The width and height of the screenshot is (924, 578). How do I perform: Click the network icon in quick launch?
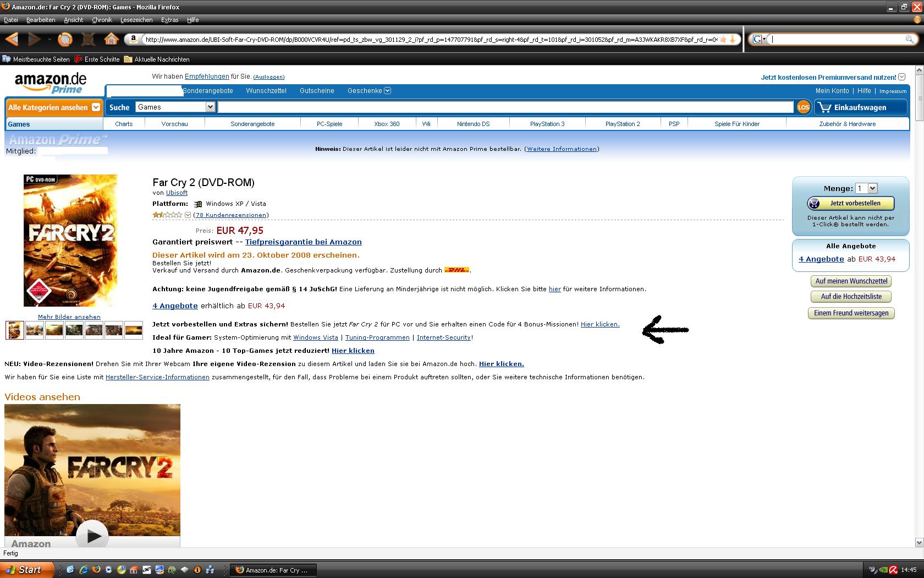pyautogui.click(x=210, y=570)
